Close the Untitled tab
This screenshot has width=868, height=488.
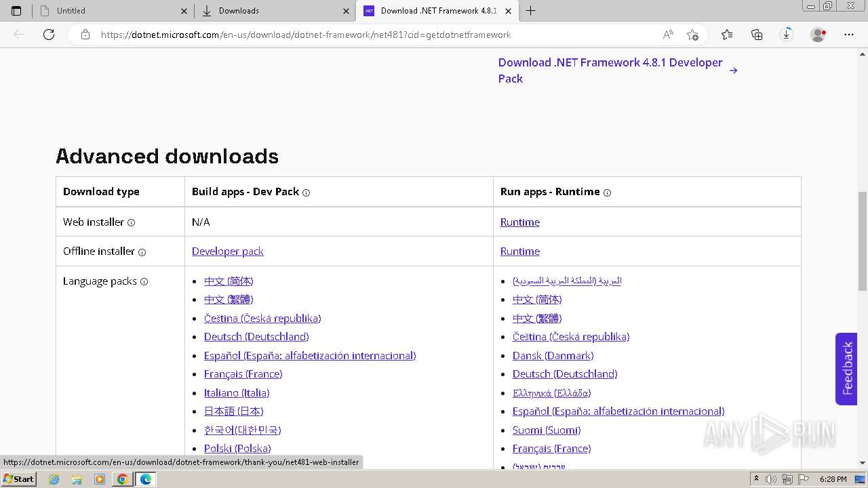click(x=184, y=11)
